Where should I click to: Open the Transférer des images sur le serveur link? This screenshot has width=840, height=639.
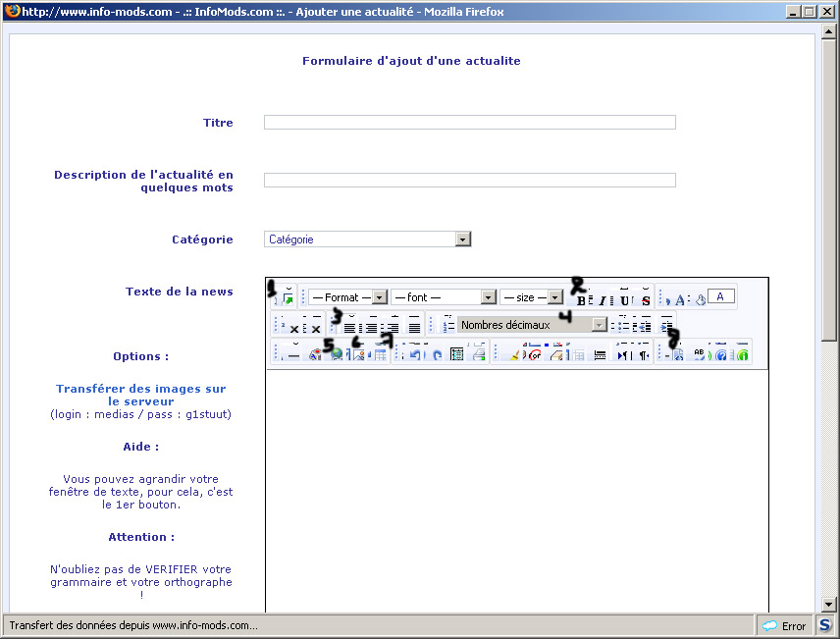(141, 396)
